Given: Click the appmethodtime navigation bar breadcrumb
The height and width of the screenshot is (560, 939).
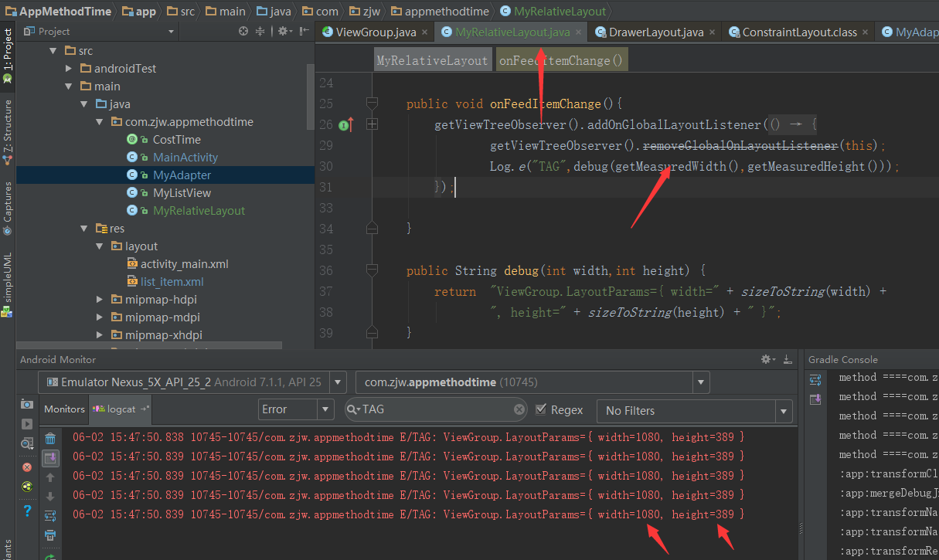Looking at the screenshot, I should [x=441, y=12].
